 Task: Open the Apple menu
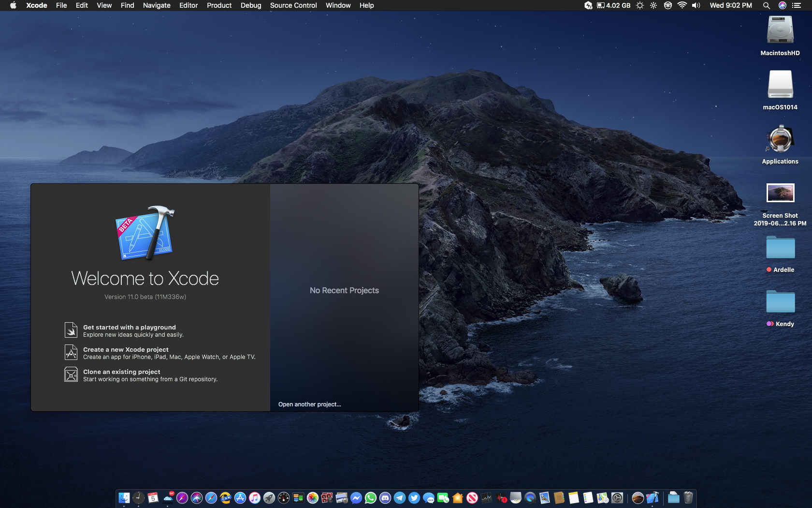13,5
